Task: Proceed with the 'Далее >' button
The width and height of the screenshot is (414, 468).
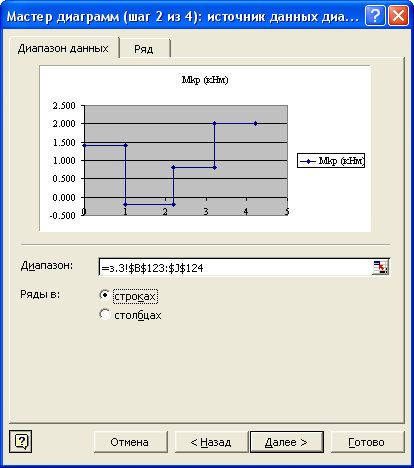Action: coord(287,442)
